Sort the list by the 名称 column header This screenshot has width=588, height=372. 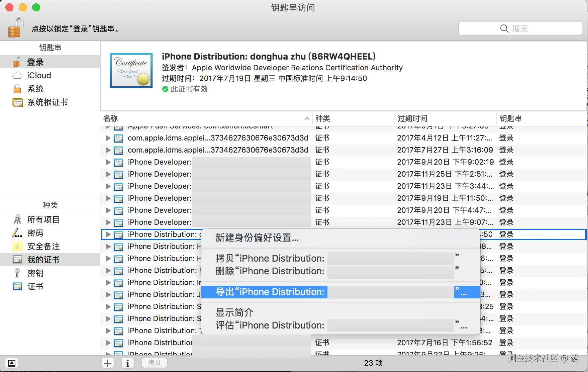[206, 118]
